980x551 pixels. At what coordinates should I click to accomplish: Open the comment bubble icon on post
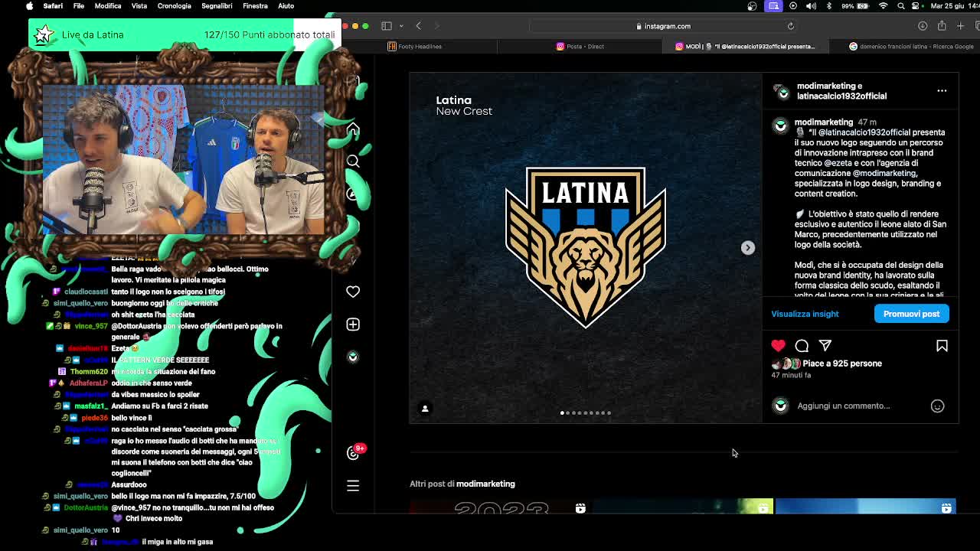pyautogui.click(x=802, y=346)
